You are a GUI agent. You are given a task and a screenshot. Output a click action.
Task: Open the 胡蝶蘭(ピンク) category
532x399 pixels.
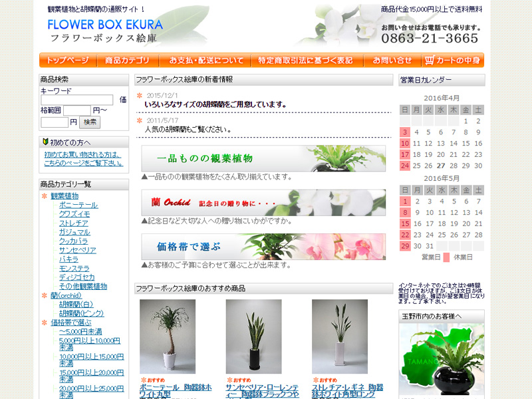click(81, 313)
